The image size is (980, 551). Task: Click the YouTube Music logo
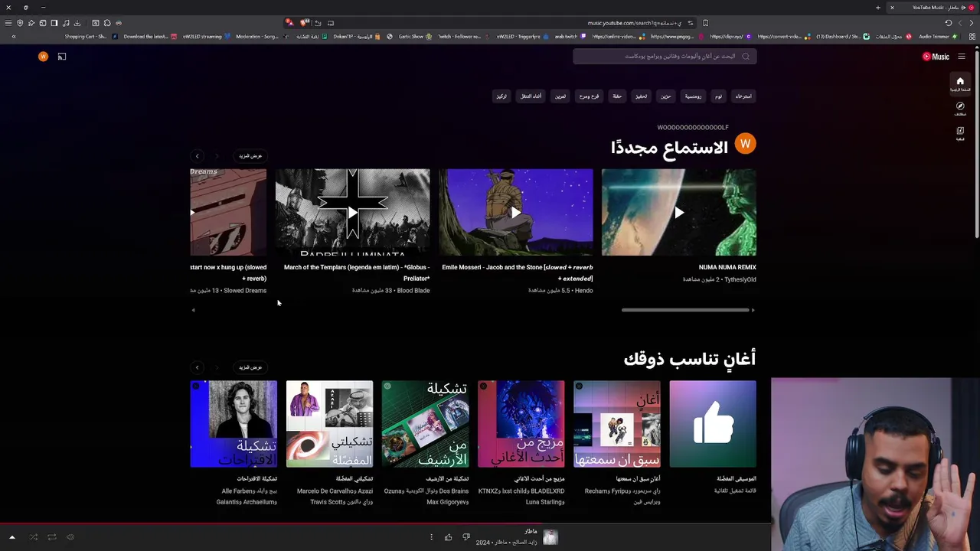click(x=936, y=57)
